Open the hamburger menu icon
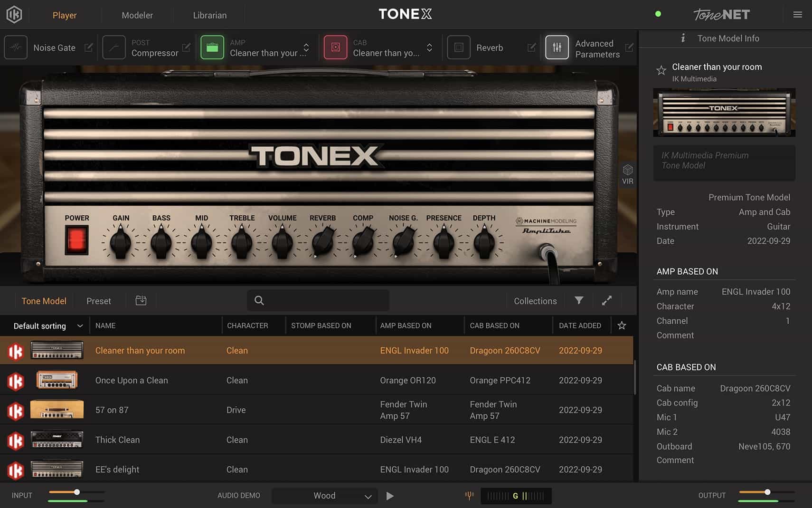Screen dimensions: 812x508 click(x=798, y=15)
